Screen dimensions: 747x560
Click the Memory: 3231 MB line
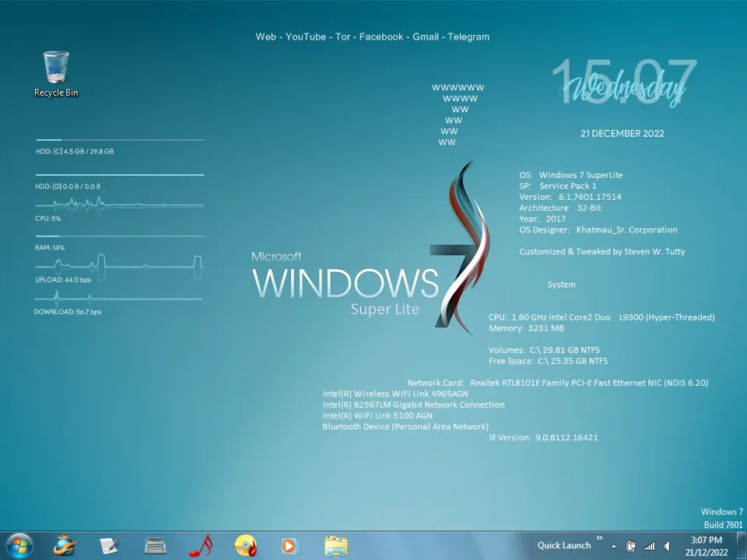pyautogui.click(x=527, y=328)
